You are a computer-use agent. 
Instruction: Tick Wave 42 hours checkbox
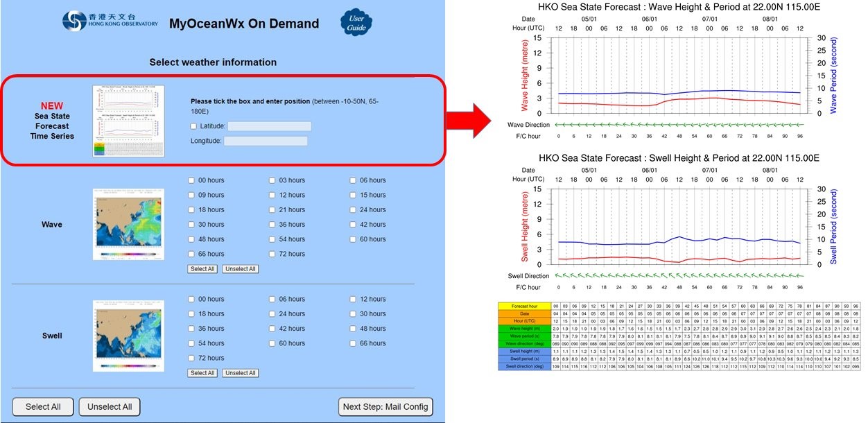coord(354,225)
